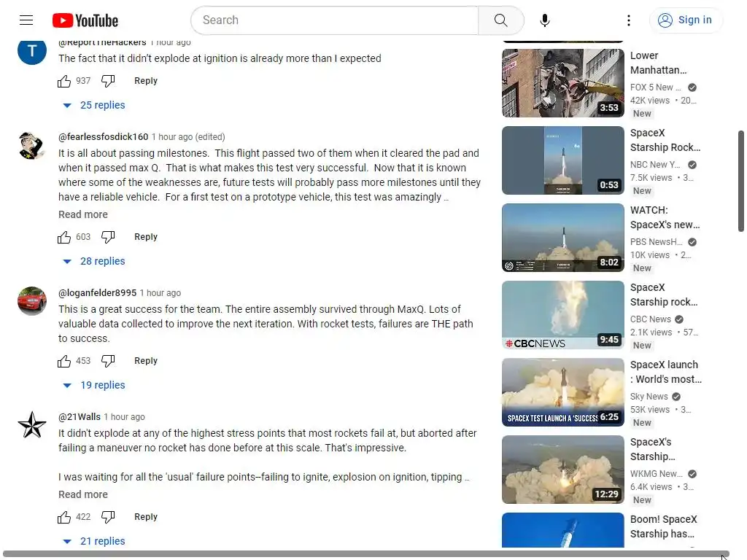This screenshot has height=560, width=747.
Task: Like @fearlessfosdick160's comment
Action: click(x=64, y=237)
